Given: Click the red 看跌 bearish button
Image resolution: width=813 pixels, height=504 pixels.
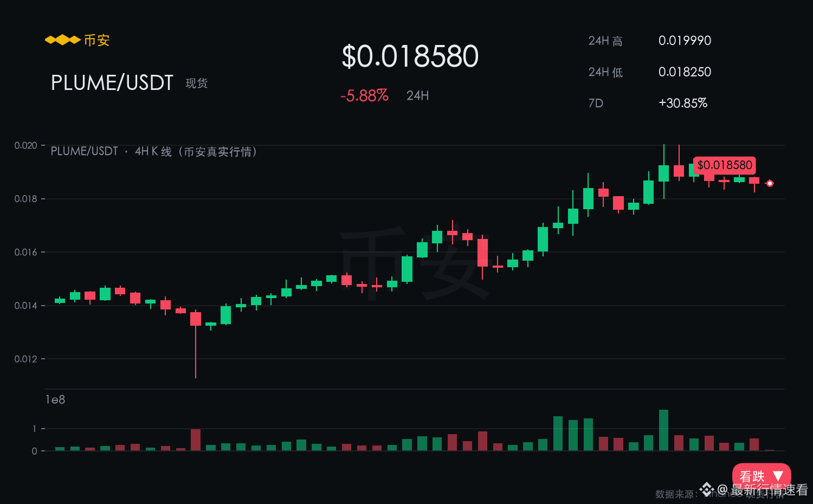Looking at the screenshot, I should point(762,474).
